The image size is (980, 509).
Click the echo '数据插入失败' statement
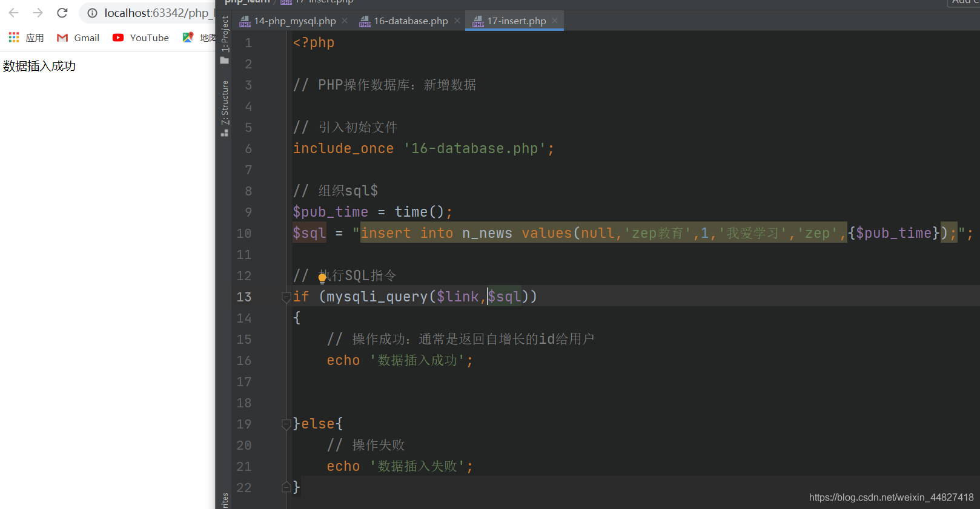click(x=400, y=467)
